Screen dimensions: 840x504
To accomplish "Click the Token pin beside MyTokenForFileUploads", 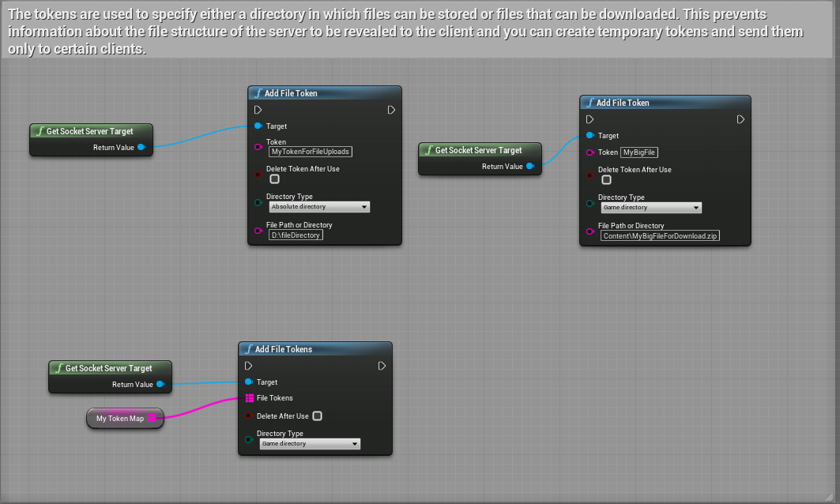I will pyautogui.click(x=258, y=147).
